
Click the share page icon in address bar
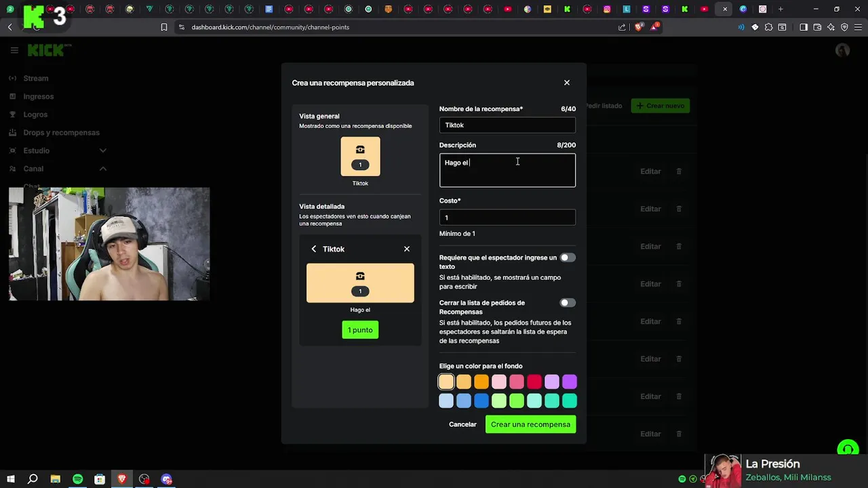622,27
